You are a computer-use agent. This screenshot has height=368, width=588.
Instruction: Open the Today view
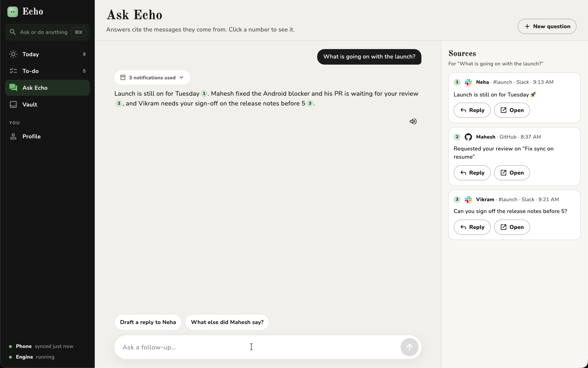click(47, 54)
